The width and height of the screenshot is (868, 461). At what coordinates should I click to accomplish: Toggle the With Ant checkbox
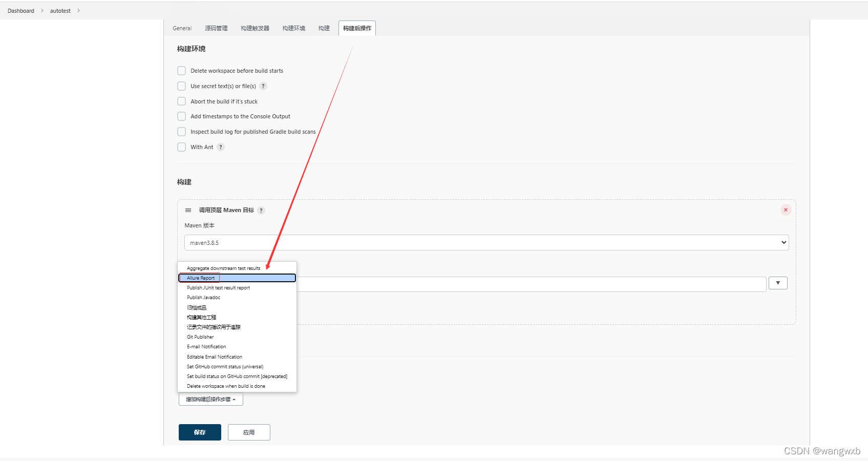point(181,147)
